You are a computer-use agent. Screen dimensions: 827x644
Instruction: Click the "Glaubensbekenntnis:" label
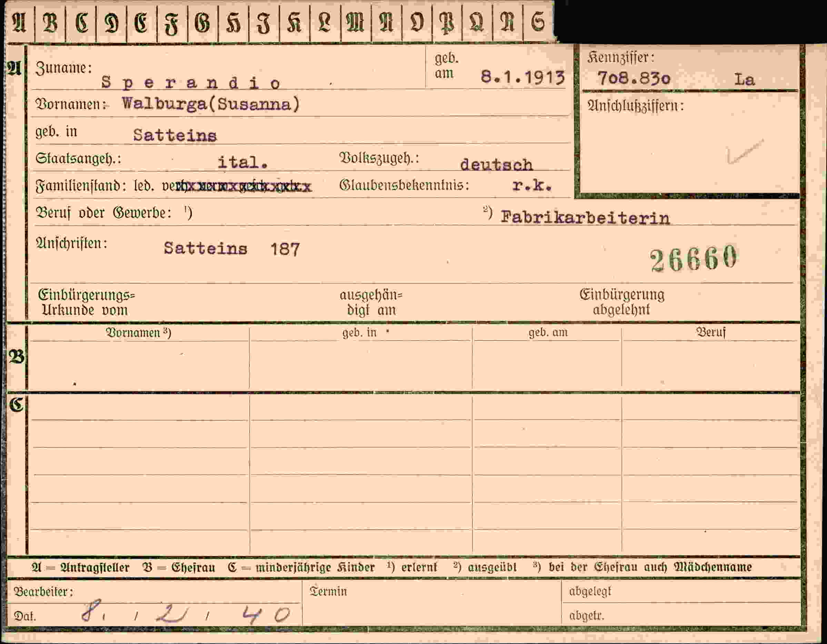[x=404, y=185]
